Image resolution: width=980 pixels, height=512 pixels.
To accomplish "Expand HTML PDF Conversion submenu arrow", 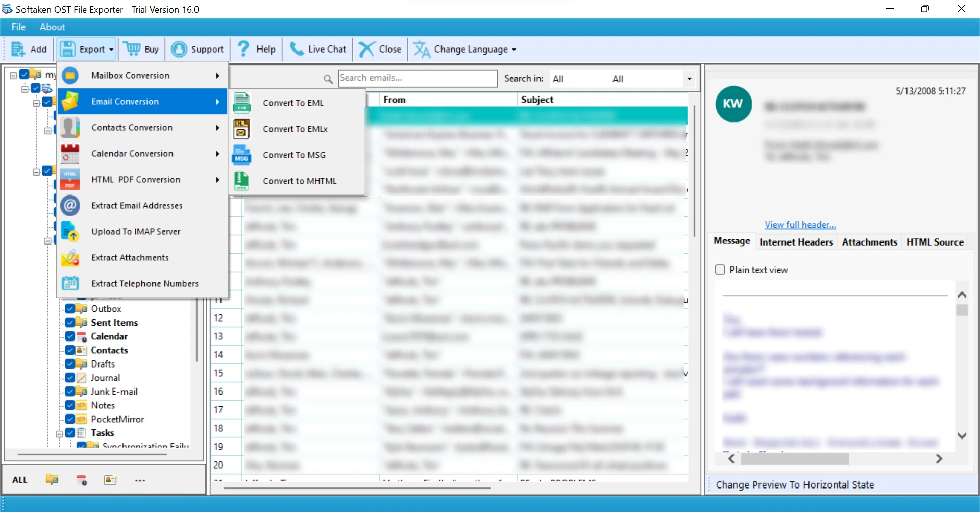I will point(218,180).
